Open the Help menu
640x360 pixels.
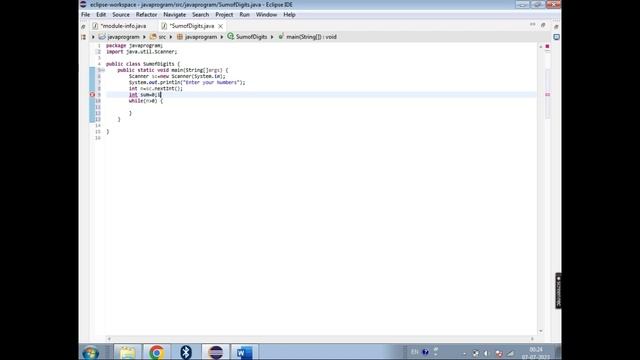click(x=289, y=15)
